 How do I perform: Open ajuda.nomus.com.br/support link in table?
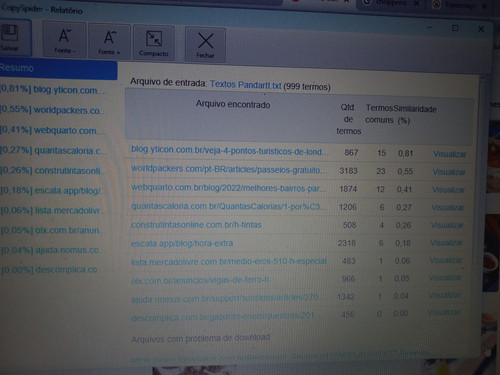pos(225,298)
